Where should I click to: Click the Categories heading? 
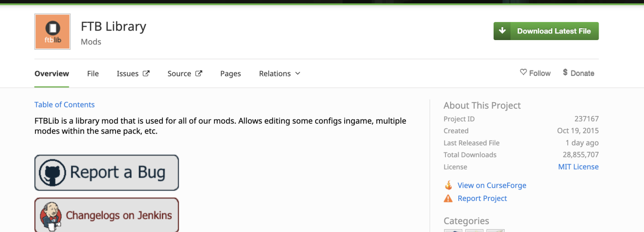(x=466, y=221)
